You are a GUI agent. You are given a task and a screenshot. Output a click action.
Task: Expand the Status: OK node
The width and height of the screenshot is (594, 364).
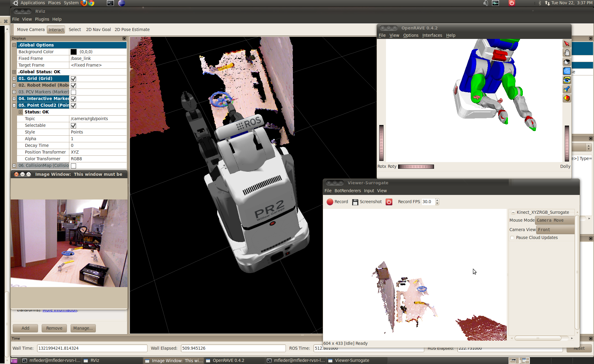click(20, 112)
